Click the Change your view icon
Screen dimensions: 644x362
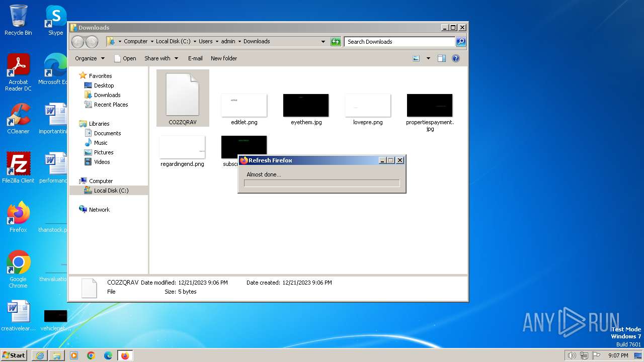click(416, 58)
